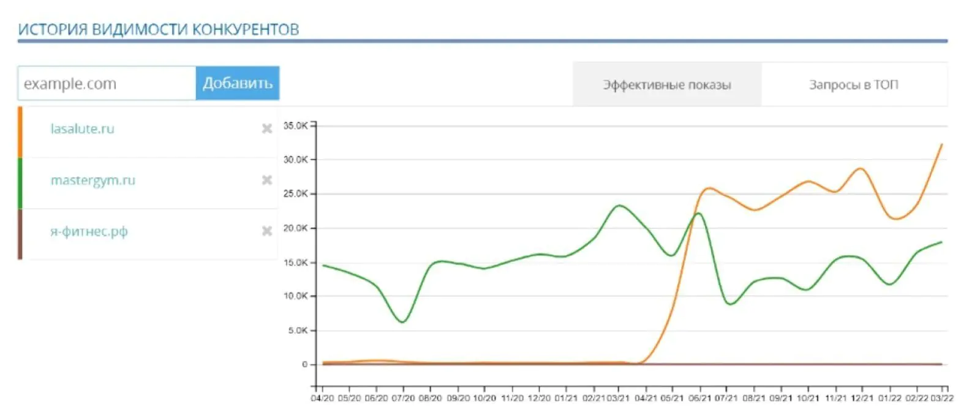Switch to Запросы в ТОП tab
Screen dimensions: 980x410
pos(854,84)
